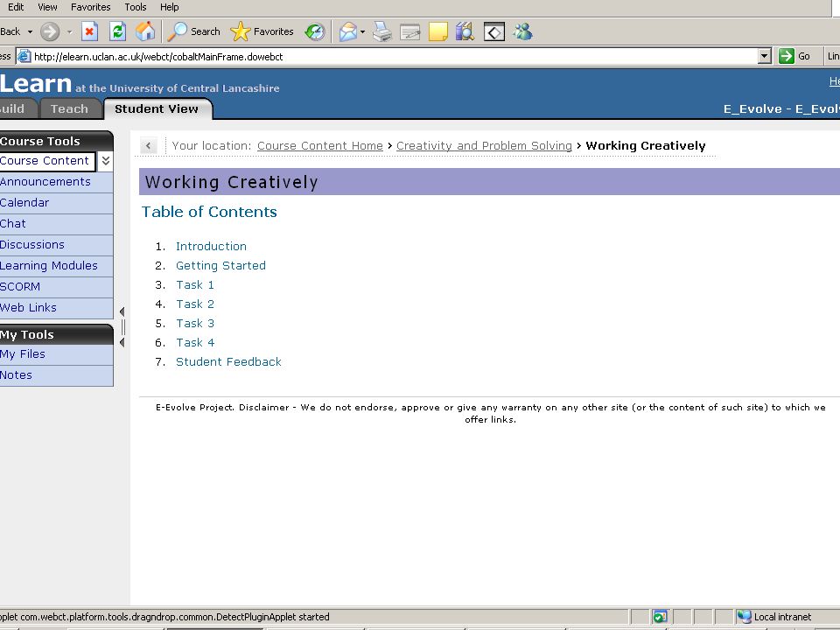Click the breadcrumb back arrow button

[x=149, y=145]
